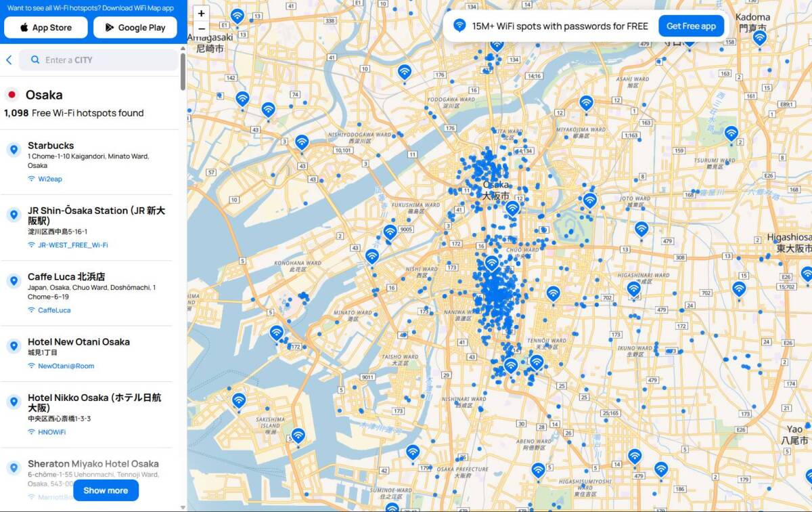Open the Google Play download button

tap(135, 28)
